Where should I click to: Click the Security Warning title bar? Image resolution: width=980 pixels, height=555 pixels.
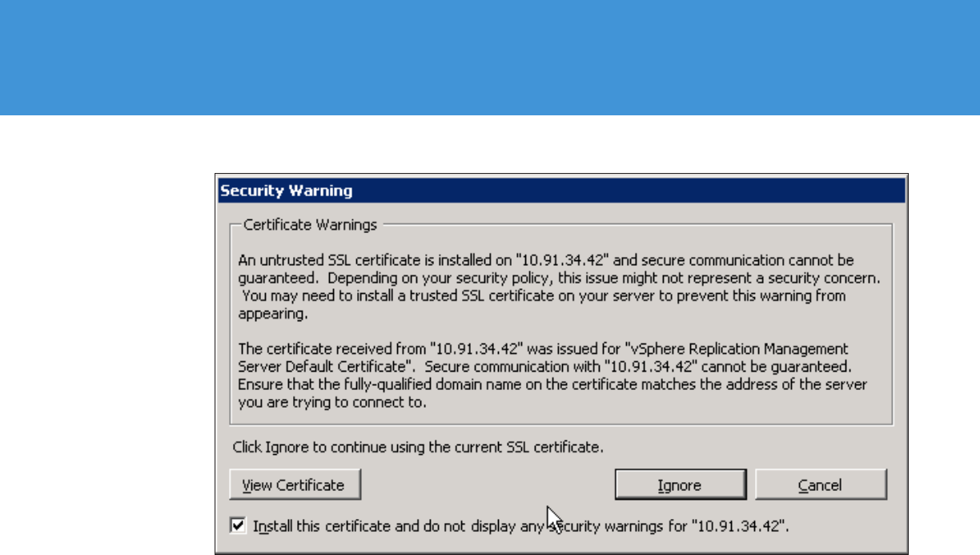point(560,191)
